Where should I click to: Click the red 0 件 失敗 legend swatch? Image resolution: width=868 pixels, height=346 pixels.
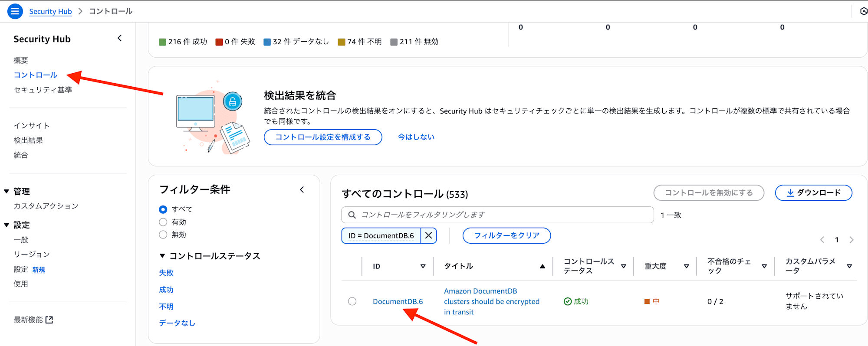(x=219, y=42)
